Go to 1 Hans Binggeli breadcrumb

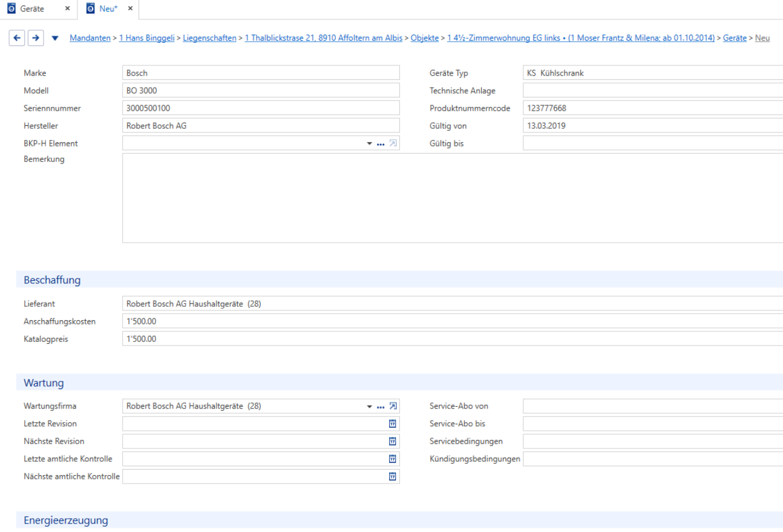point(147,38)
